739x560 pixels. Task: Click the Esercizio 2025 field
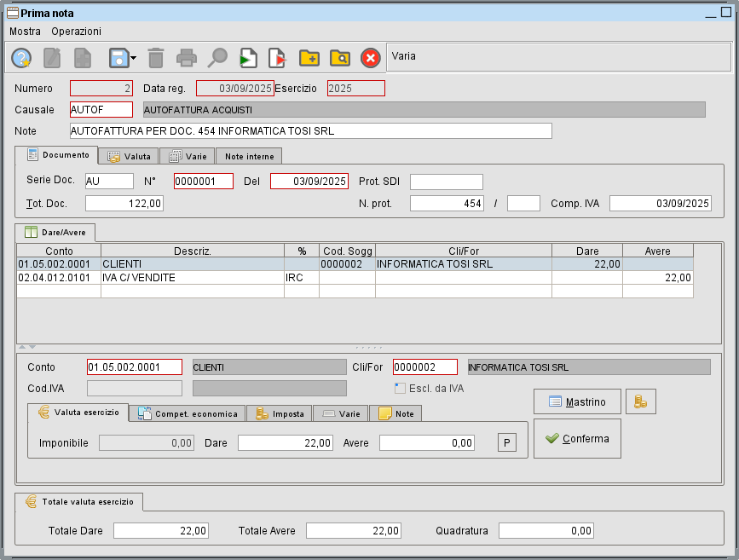(355, 88)
